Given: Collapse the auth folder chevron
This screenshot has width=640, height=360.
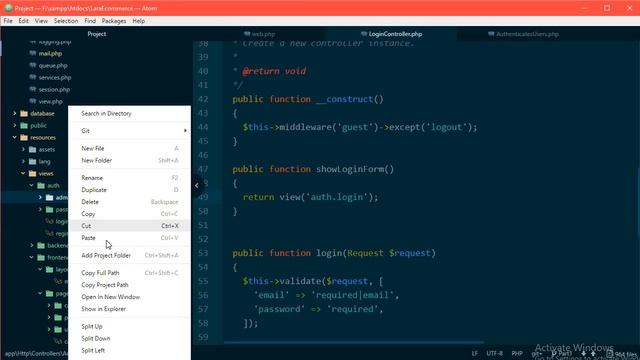Looking at the screenshot, I should tap(32, 186).
